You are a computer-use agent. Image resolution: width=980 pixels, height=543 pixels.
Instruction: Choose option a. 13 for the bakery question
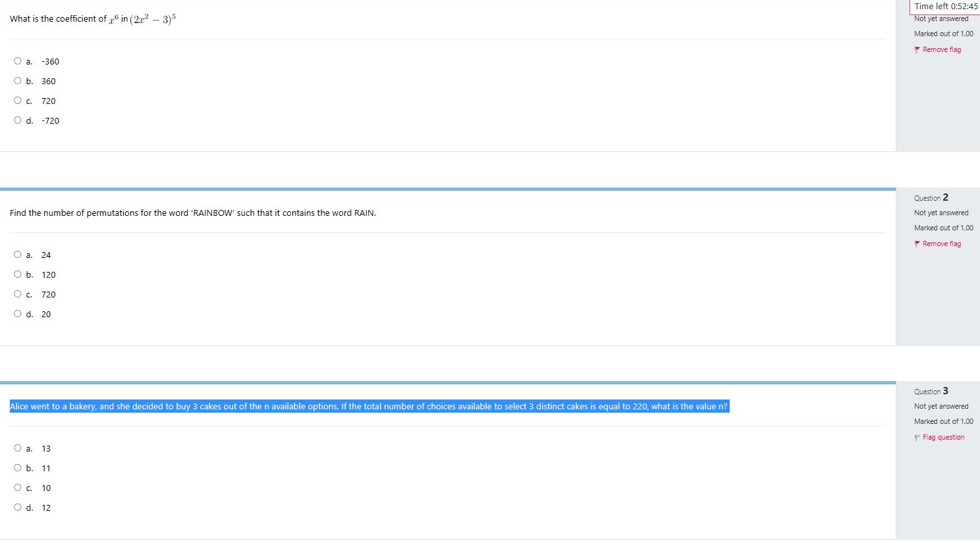(18, 448)
